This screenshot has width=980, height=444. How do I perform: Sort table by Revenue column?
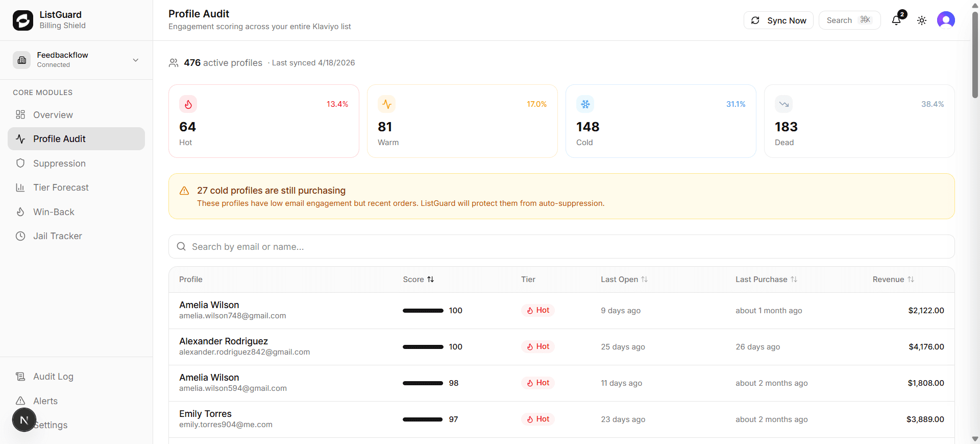click(893, 279)
